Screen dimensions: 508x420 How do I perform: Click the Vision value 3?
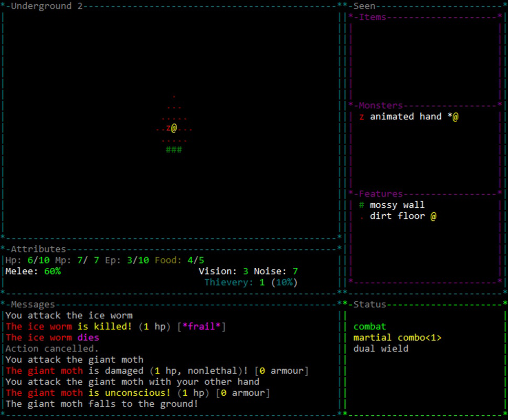click(246, 271)
